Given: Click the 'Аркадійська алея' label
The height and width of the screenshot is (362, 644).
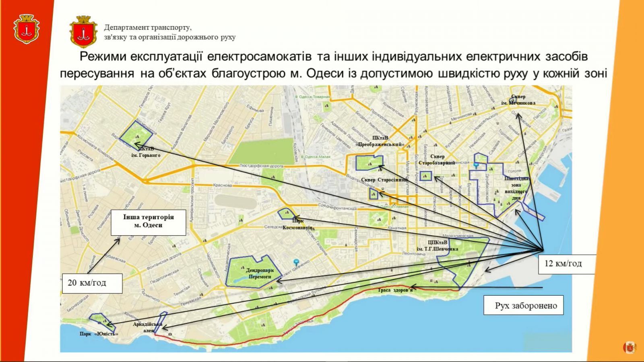Looking at the screenshot, I should click(x=148, y=327).
